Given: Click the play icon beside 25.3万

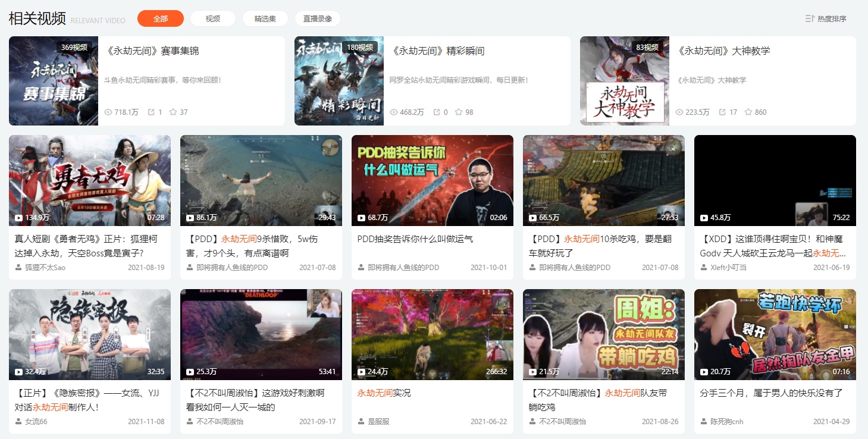Looking at the screenshot, I should (190, 372).
